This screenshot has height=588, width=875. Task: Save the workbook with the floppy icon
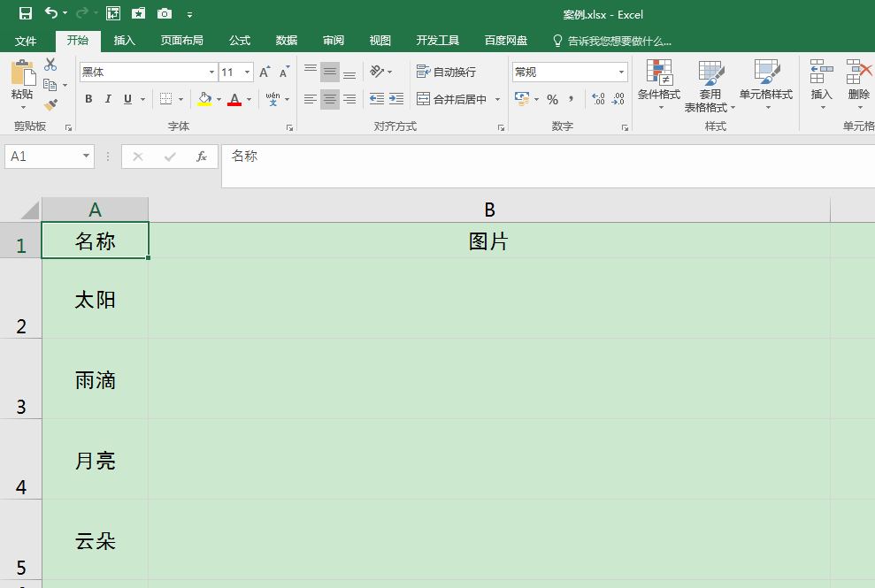[25, 13]
